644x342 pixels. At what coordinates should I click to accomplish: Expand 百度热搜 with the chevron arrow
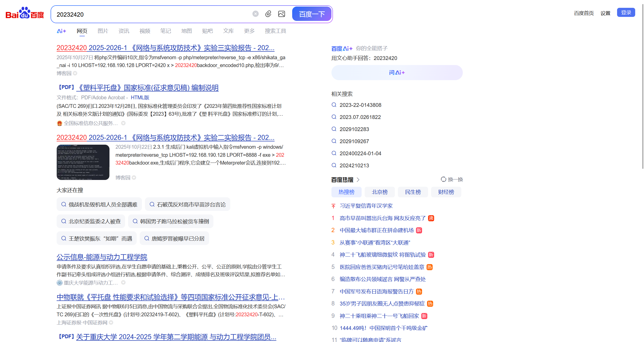(358, 180)
